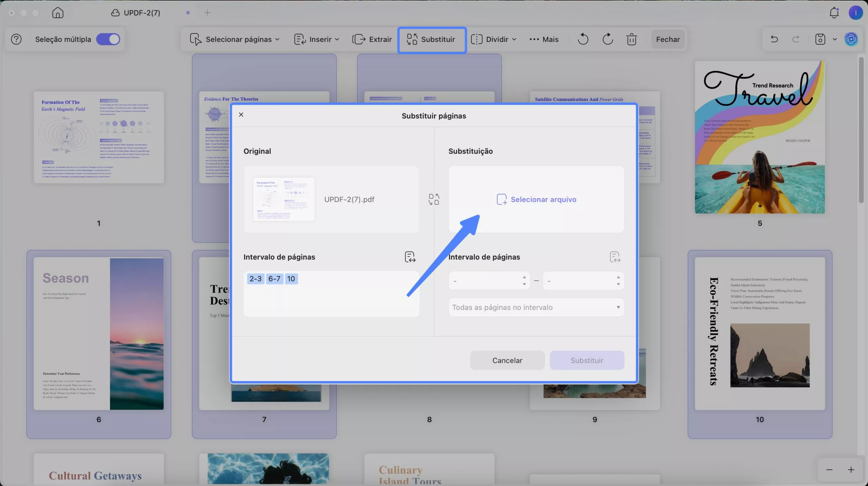Open the Inserir dropdown menu

316,39
